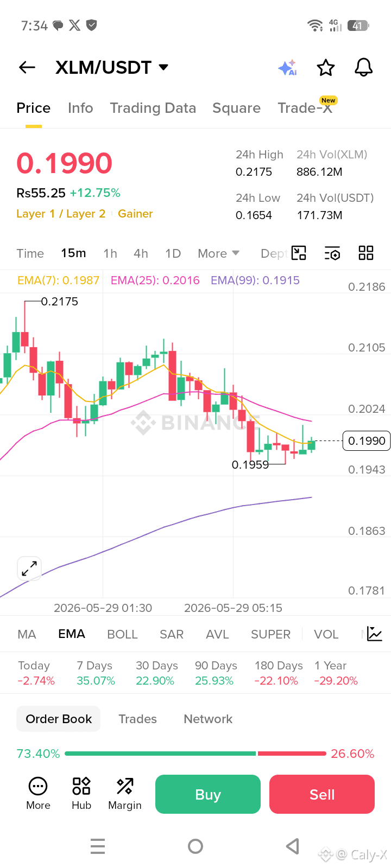Enable the BOLL indicator
This screenshot has height=868, width=391.
pos(123,634)
